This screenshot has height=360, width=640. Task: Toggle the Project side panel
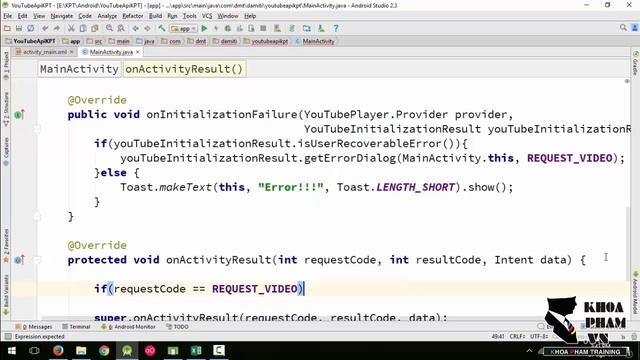pos(6,65)
